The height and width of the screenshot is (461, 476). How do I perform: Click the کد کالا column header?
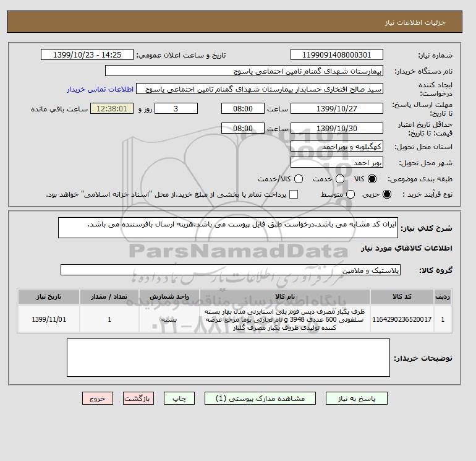(402, 296)
